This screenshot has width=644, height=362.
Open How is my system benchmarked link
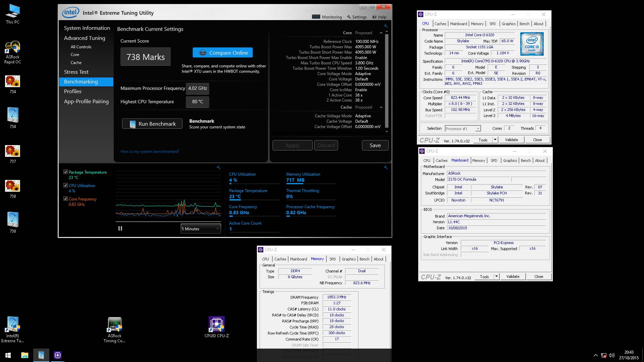(x=150, y=152)
